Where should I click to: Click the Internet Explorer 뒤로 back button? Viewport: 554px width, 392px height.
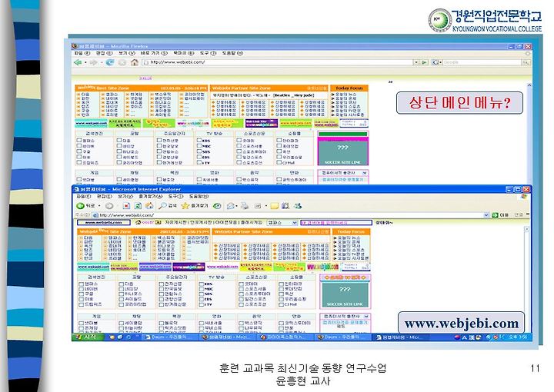tap(86, 206)
